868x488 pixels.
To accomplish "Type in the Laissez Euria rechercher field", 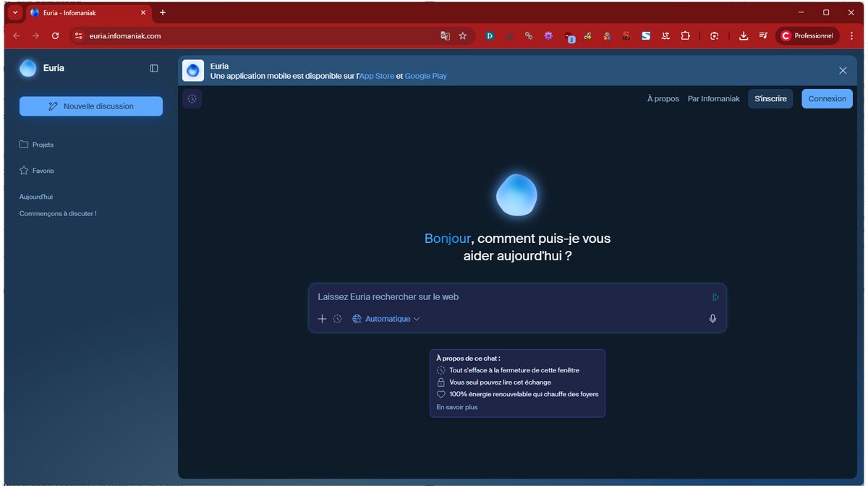I will pos(506,297).
